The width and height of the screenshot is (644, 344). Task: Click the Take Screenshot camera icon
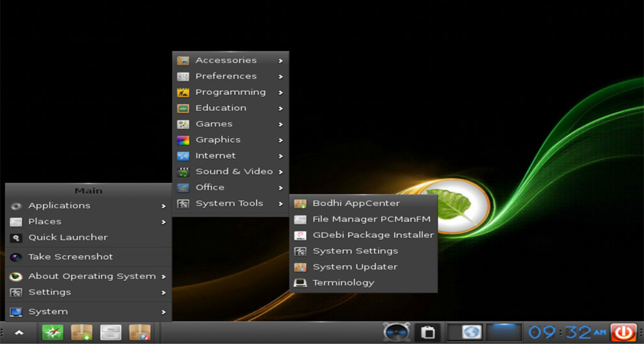[16, 258]
